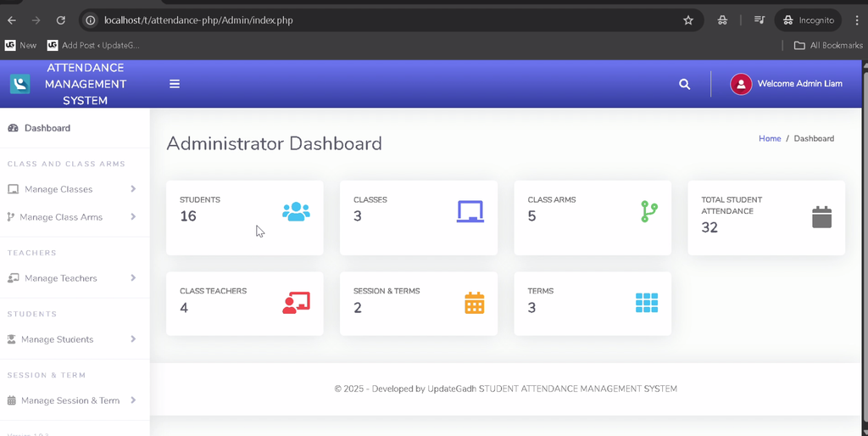
Task: Click the Session & Terms count 2
Action: tap(358, 307)
